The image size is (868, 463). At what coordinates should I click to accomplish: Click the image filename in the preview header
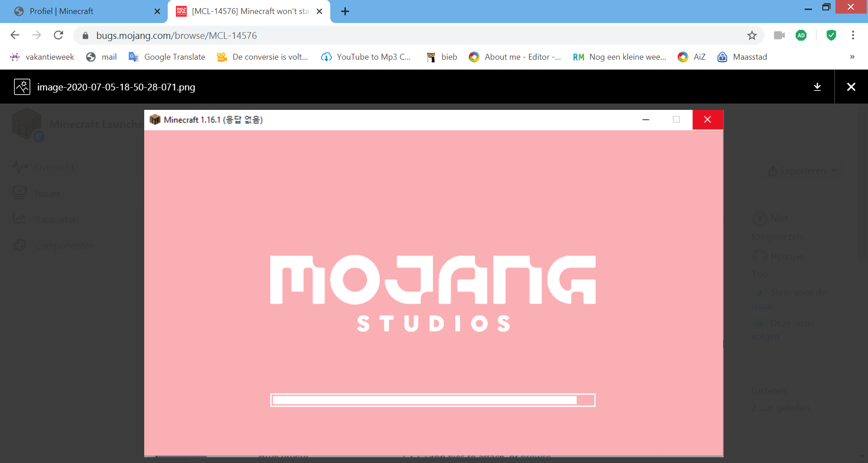pos(116,87)
